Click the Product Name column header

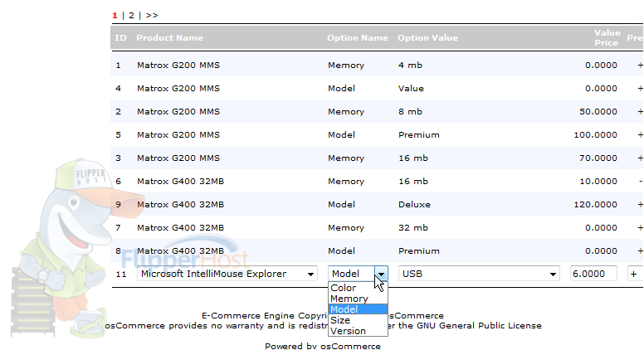pos(169,38)
